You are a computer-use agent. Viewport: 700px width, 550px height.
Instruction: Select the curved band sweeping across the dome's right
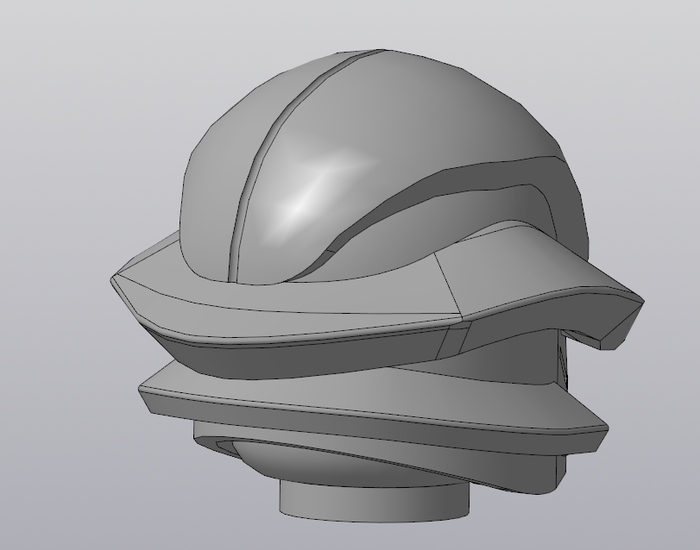click(x=450, y=200)
